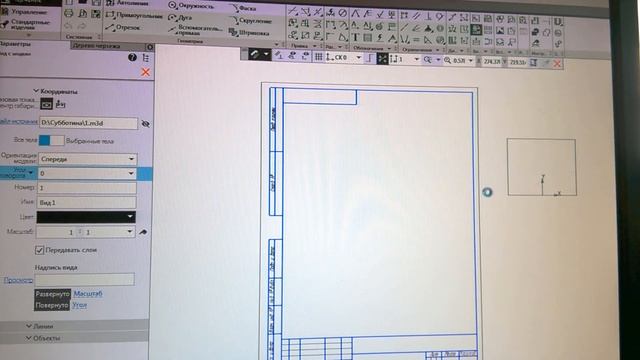Viewport: 640px width, 360px height.
Task: Toggle Все тела / Выбранные тела switch
Action: pos(51,140)
